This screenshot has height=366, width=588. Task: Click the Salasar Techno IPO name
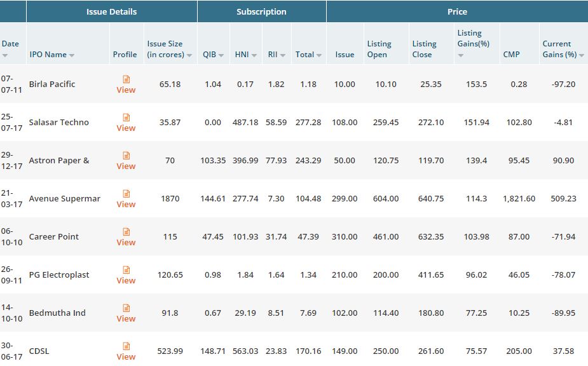click(x=58, y=122)
